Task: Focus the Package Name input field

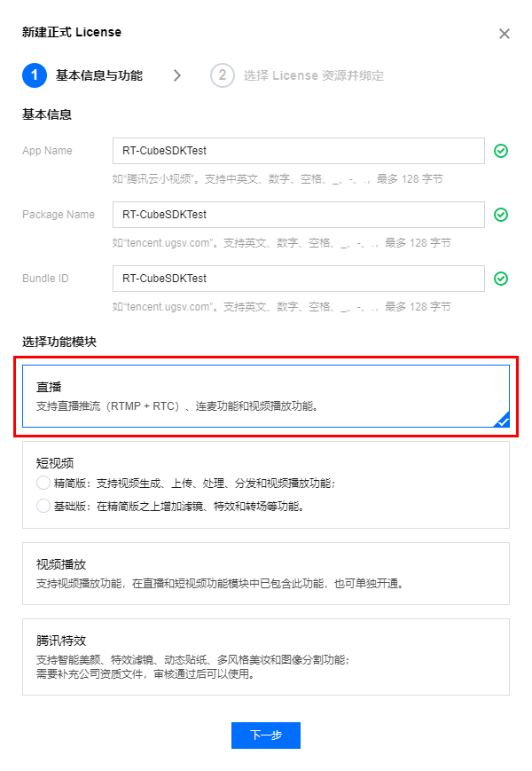Action: click(x=299, y=215)
